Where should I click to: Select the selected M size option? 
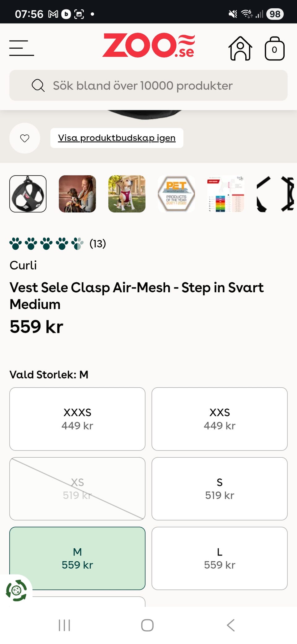[77, 558]
